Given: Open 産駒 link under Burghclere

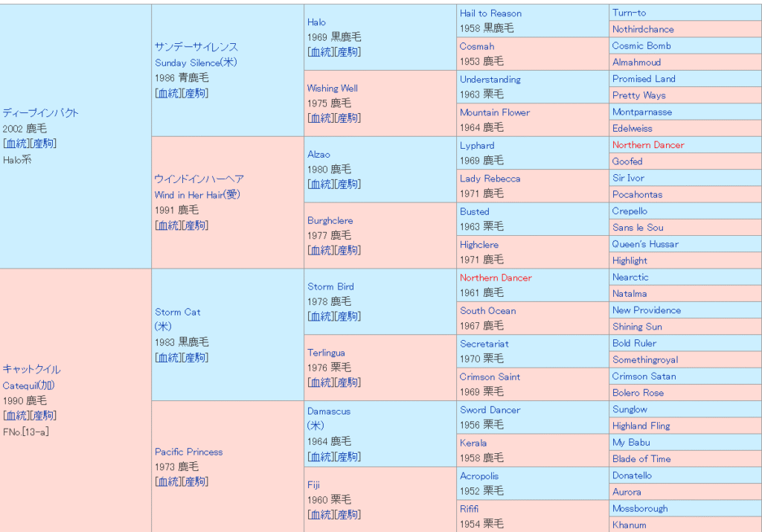Looking at the screenshot, I should point(348,251).
